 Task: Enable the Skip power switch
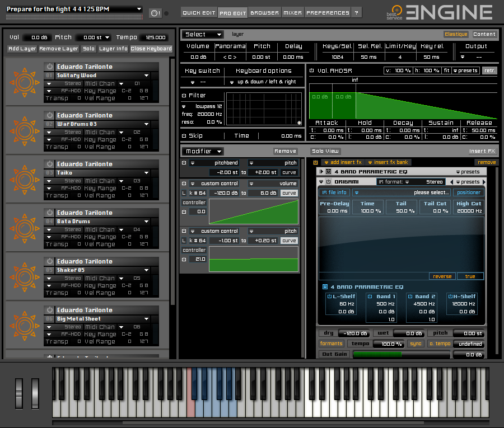click(184, 136)
